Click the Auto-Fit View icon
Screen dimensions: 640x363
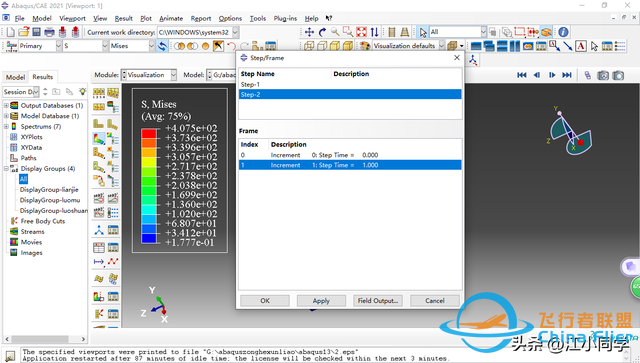tap(361, 32)
